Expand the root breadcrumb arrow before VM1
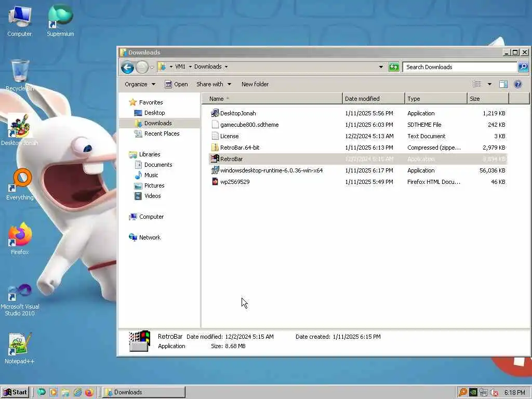This screenshot has height=399, width=532. coord(171,66)
